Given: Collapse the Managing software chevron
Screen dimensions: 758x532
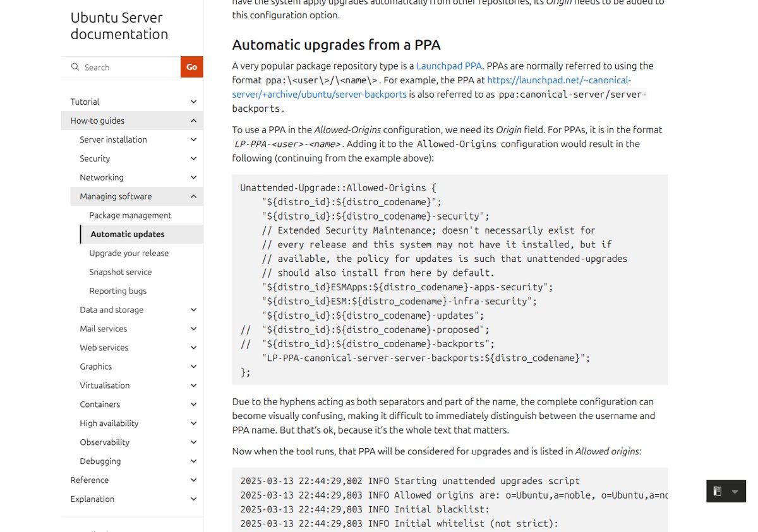Looking at the screenshot, I should (193, 196).
